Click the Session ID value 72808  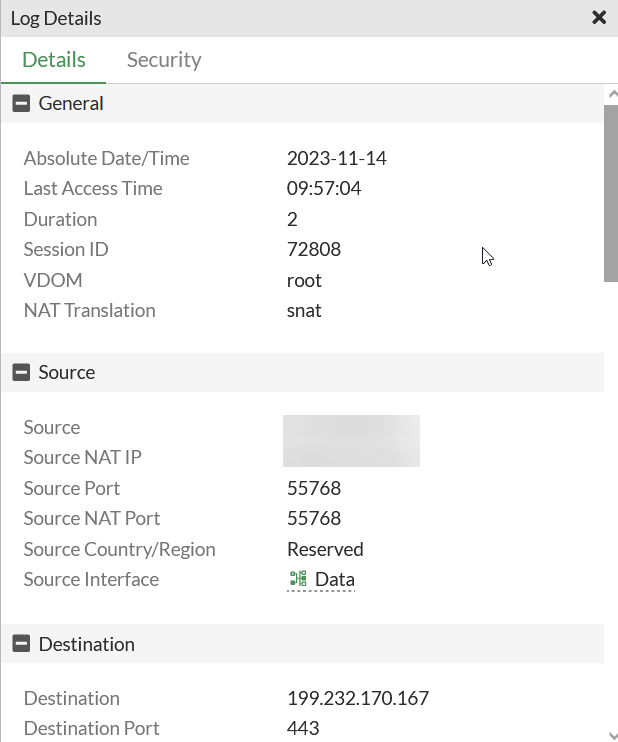coord(313,249)
